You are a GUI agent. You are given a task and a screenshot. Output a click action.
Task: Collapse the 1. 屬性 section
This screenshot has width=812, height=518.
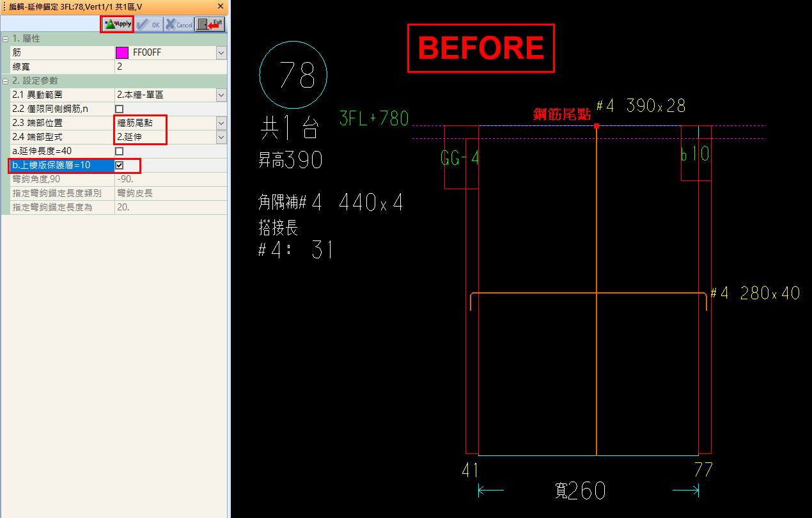coord(5,39)
